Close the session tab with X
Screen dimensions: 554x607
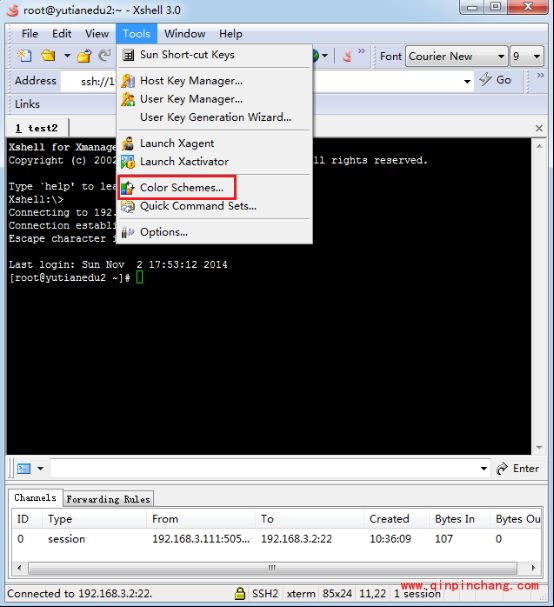(x=539, y=128)
